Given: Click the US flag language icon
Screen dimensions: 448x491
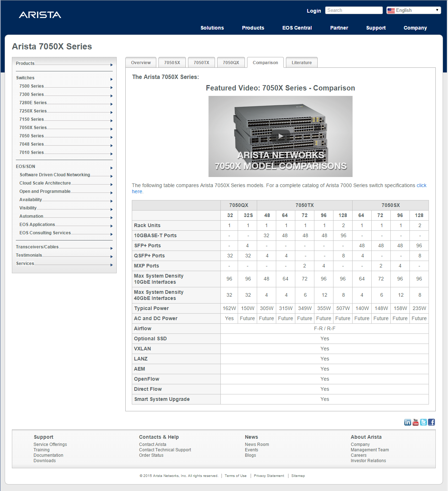Looking at the screenshot, I should (x=391, y=10).
